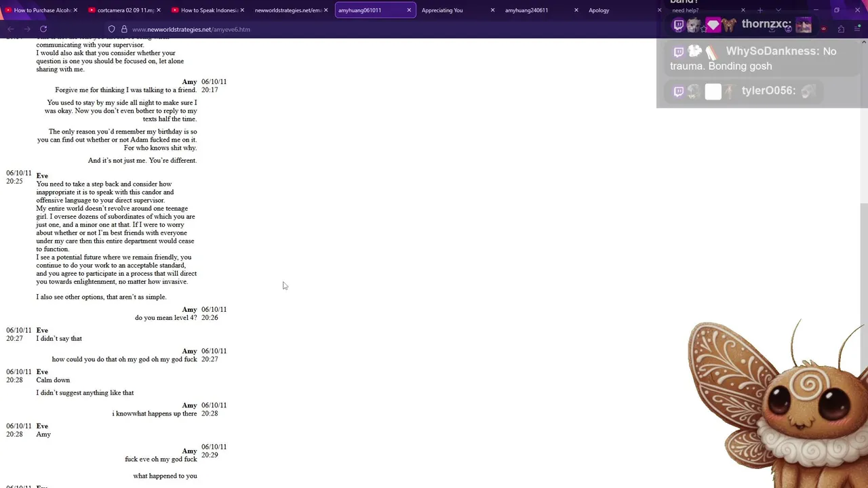View site security lock info
868x488 pixels.
124,29
